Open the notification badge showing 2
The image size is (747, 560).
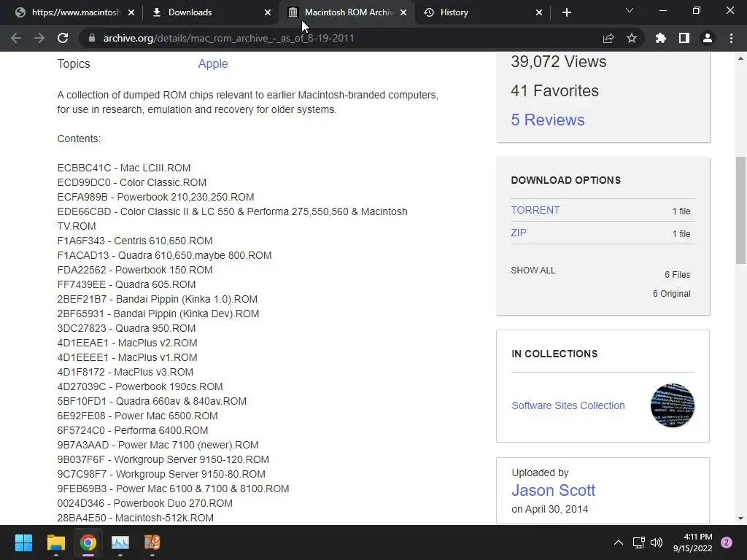(727, 542)
